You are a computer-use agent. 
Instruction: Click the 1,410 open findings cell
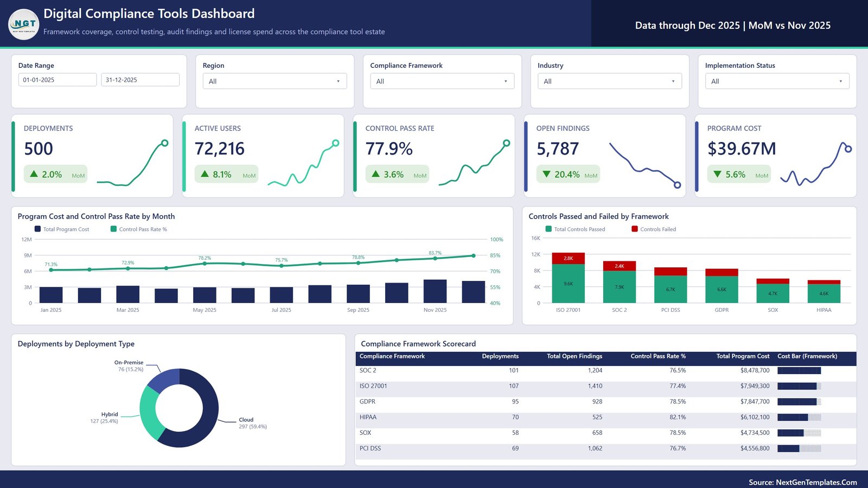coord(595,386)
